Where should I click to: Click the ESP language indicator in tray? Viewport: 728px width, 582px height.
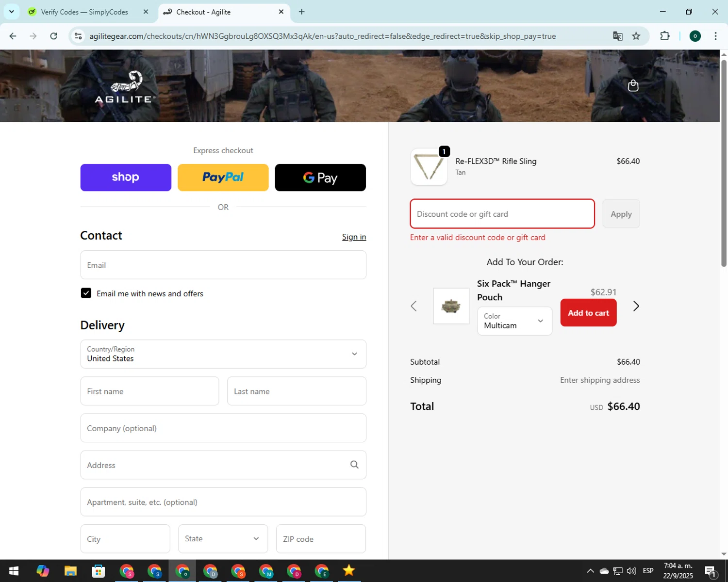(x=648, y=571)
